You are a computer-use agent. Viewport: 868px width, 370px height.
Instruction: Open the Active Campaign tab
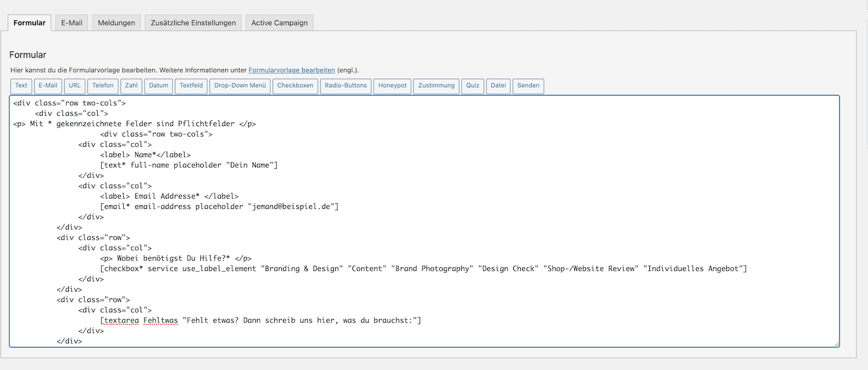pyautogui.click(x=279, y=23)
